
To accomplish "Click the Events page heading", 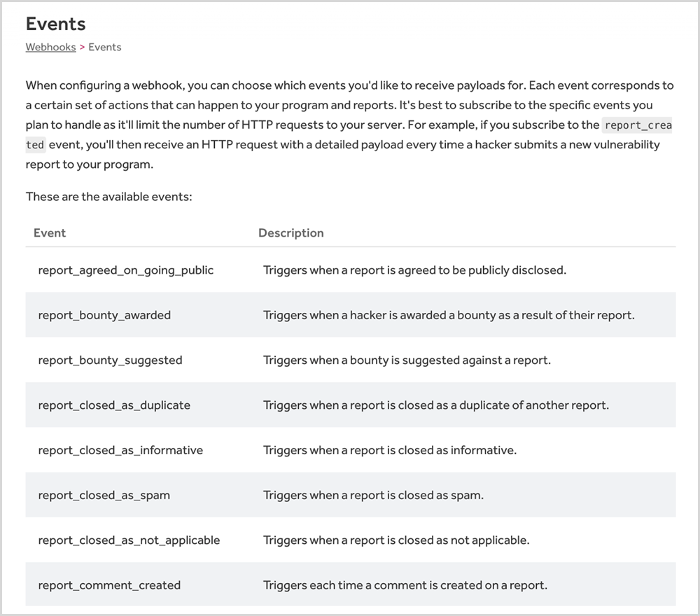I will (x=56, y=24).
